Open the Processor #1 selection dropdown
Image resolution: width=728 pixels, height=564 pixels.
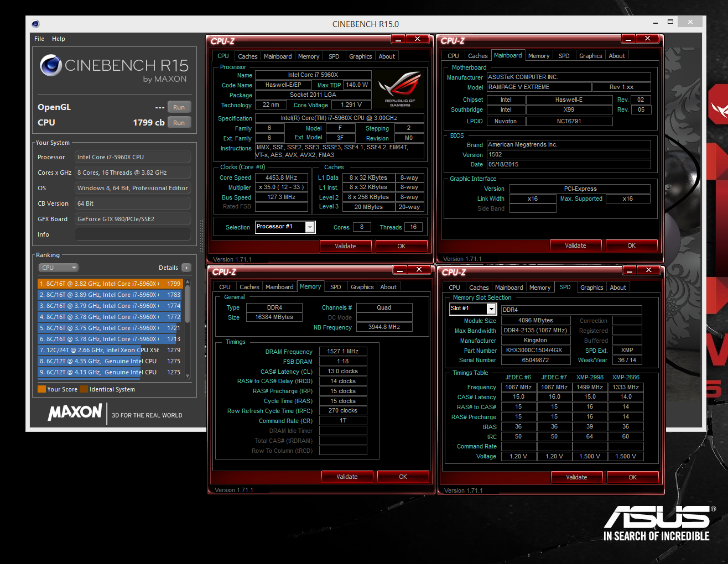[285, 227]
